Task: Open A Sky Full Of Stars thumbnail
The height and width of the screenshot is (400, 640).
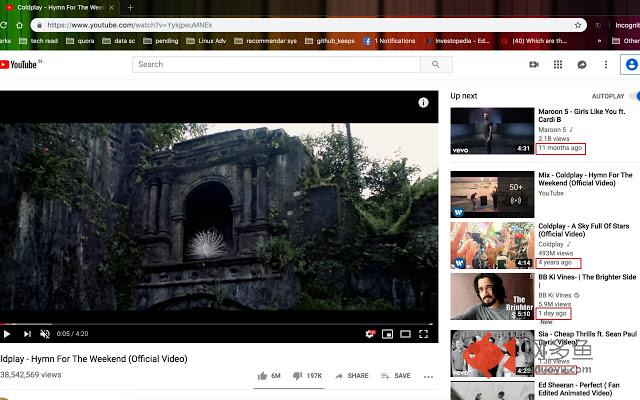Action: (x=492, y=245)
